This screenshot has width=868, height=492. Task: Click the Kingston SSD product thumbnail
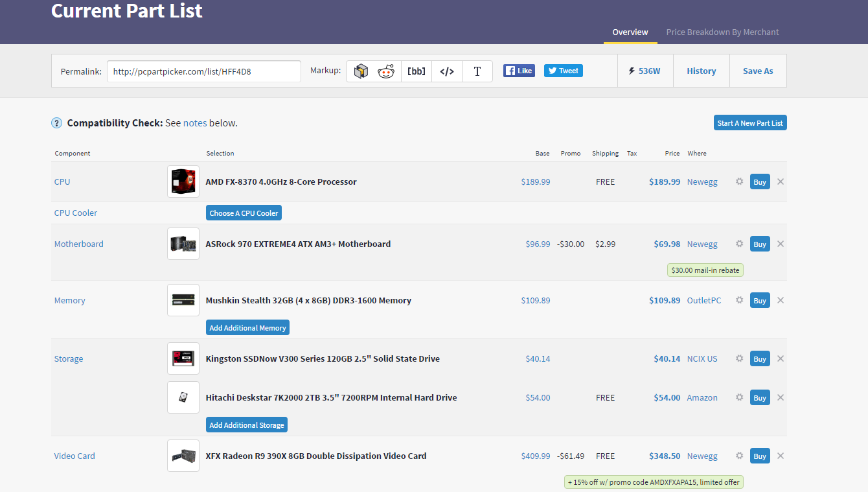coord(183,358)
